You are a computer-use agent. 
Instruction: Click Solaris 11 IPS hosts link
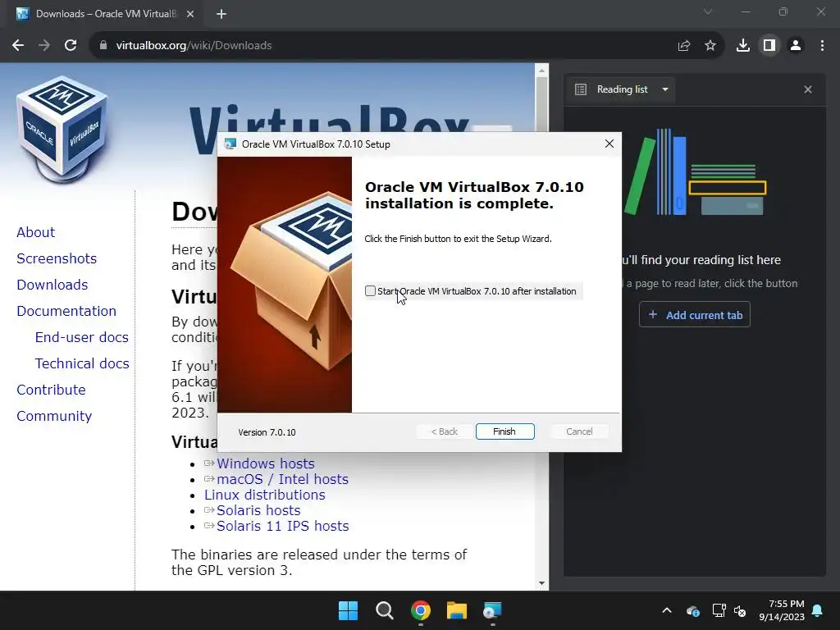pyautogui.click(x=283, y=526)
